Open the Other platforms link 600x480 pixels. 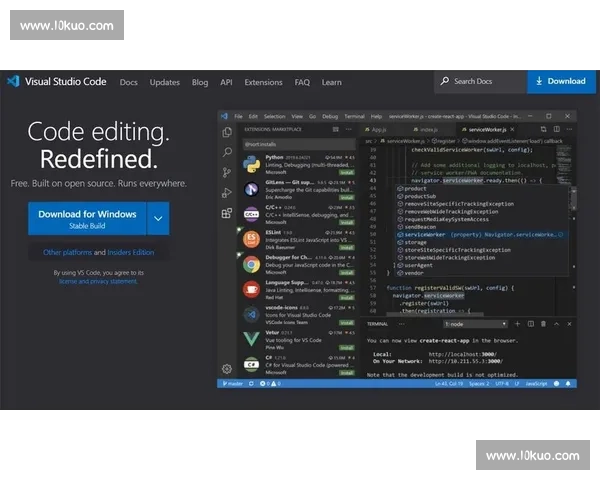click(x=67, y=252)
